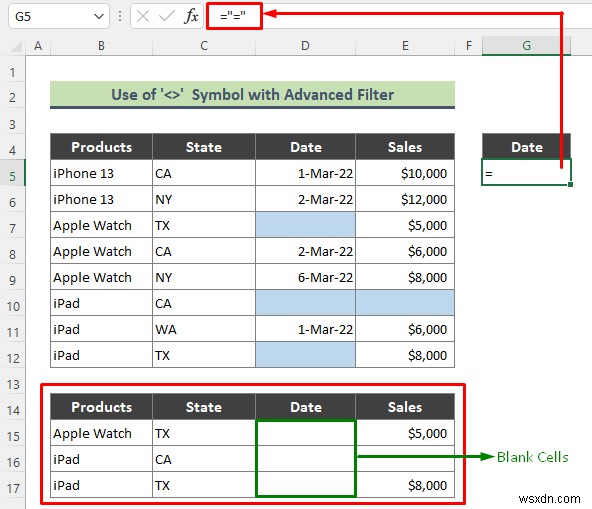
Task: Click the Cancel X icon in formula bar
Action: [143, 16]
